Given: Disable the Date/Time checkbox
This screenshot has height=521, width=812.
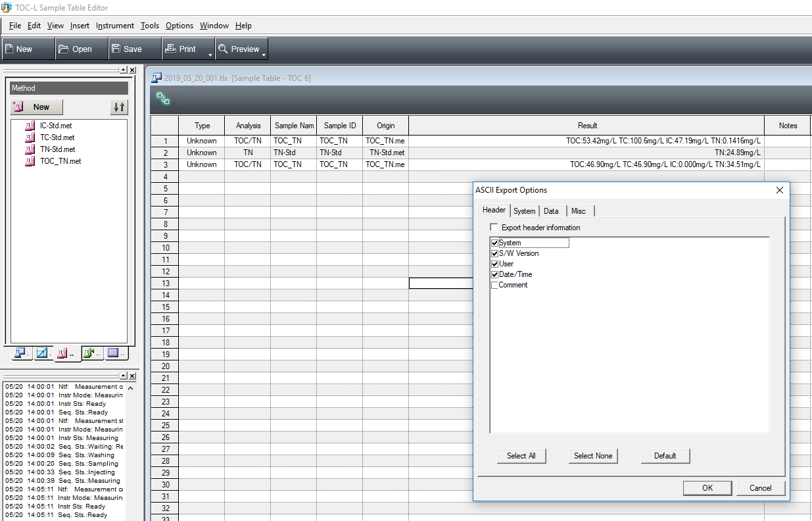Looking at the screenshot, I should [494, 274].
